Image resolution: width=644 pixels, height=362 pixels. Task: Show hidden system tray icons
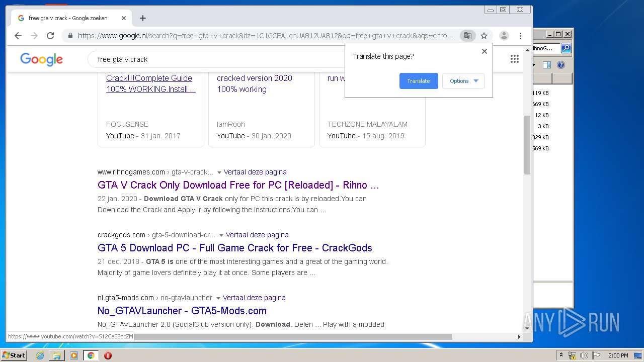pyautogui.click(x=561, y=355)
